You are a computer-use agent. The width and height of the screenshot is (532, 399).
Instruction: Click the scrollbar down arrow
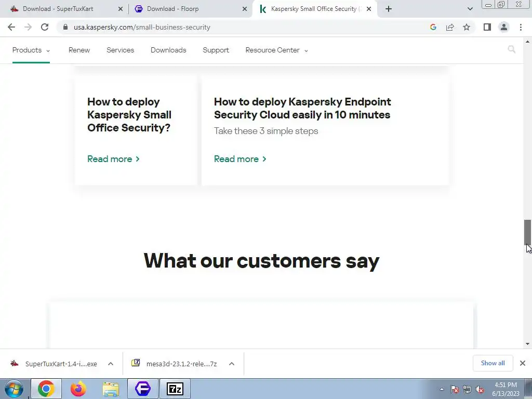527,344
